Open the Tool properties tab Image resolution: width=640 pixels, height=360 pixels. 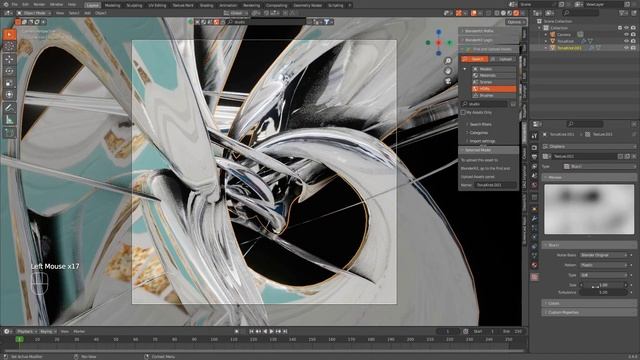(534, 136)
